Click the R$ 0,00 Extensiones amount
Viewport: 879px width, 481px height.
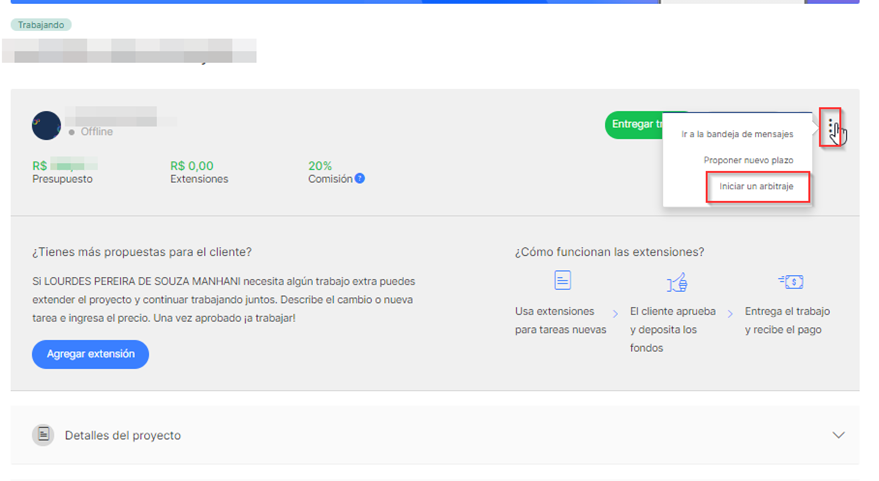[x=192, y=166]
